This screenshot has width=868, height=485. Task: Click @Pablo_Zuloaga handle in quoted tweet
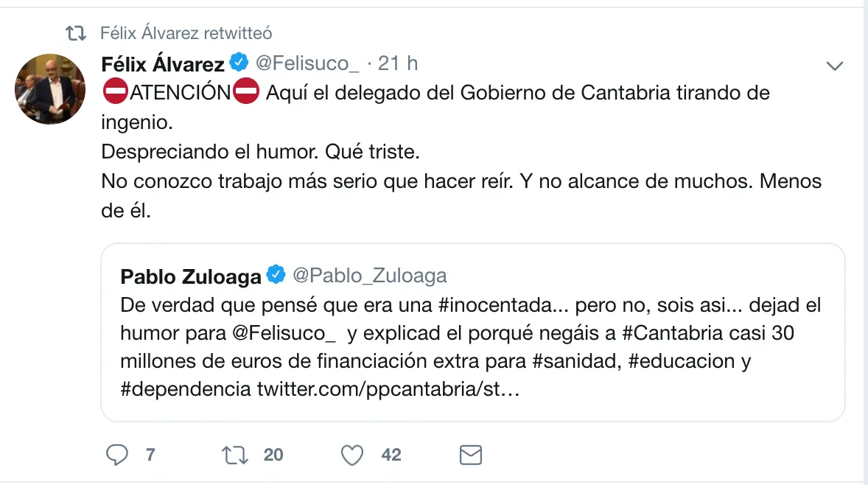(370, 276)
